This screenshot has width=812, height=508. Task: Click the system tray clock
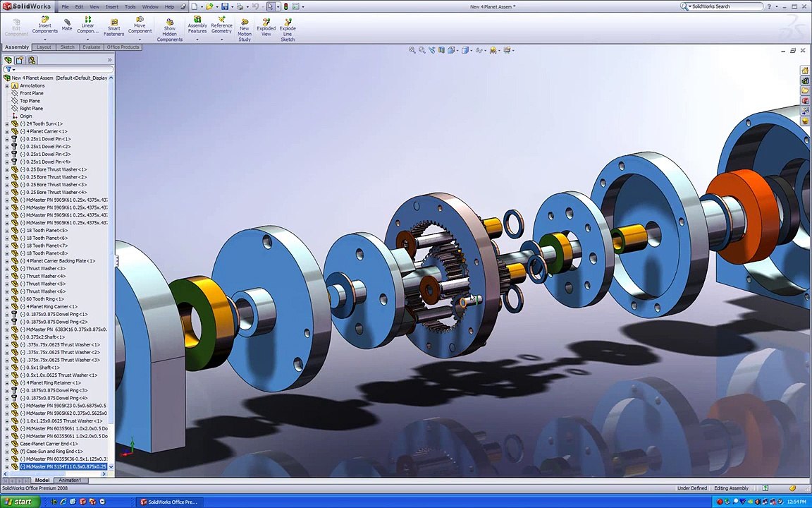[797, 502]
